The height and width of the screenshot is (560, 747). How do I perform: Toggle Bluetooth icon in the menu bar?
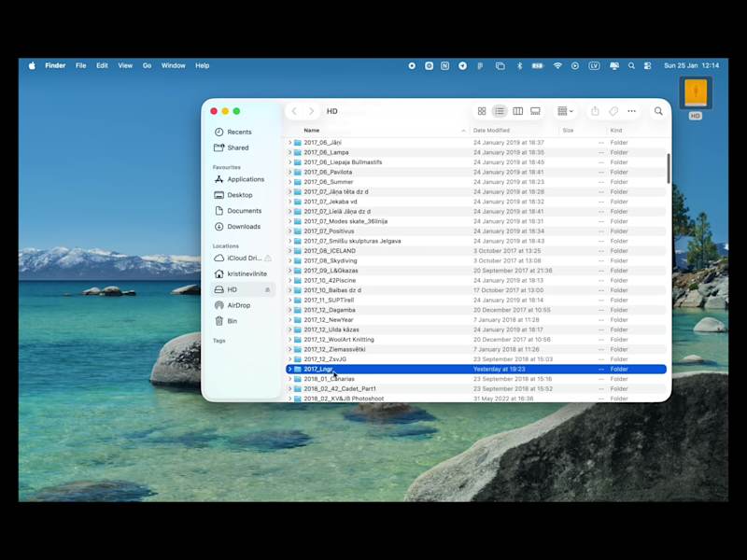coord(520,65)
